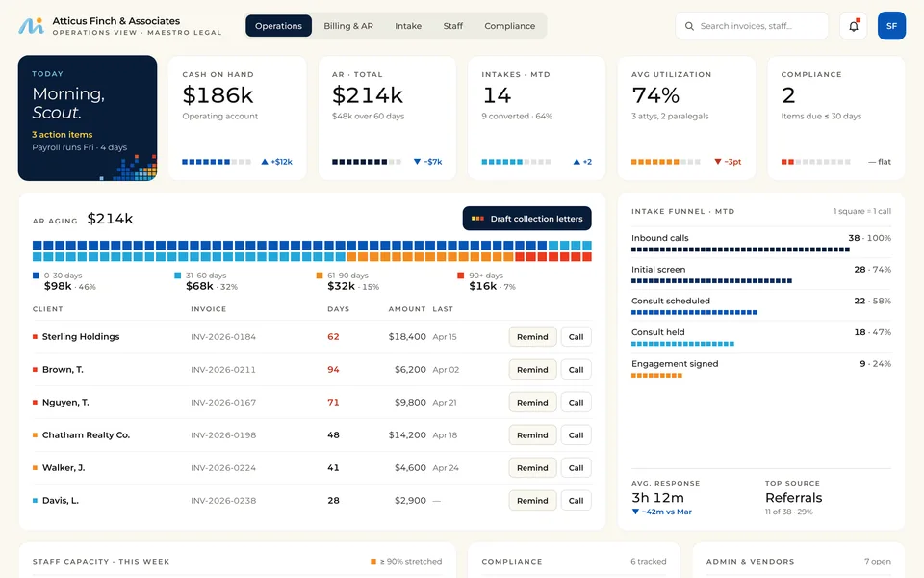Open the Compliance tab

(x=510, y=26)
